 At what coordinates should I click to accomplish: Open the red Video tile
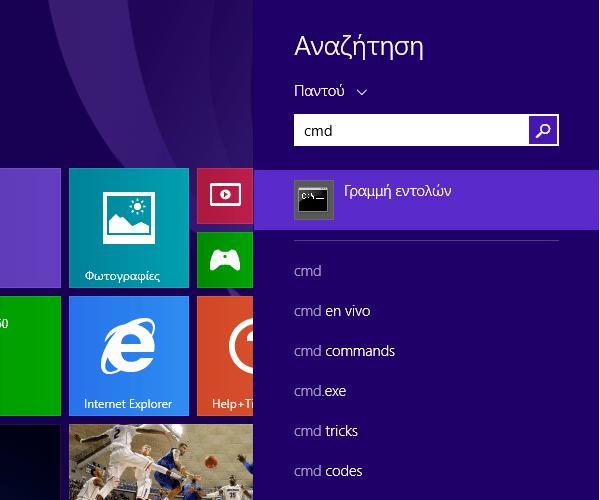pos(225,195)
